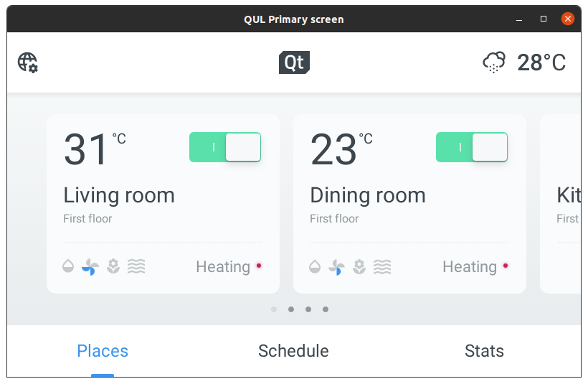Select Dining room humidity droplet icon

[315, 267]
